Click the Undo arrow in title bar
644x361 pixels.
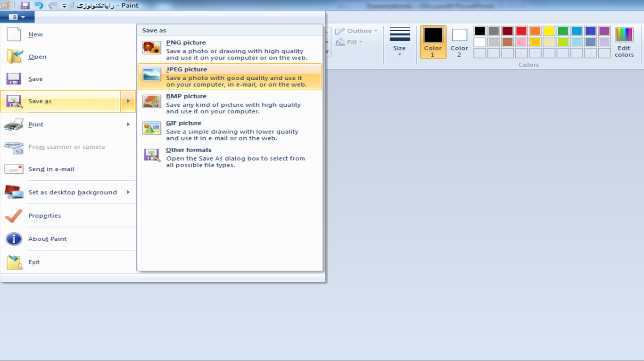(x=39, y=6)
